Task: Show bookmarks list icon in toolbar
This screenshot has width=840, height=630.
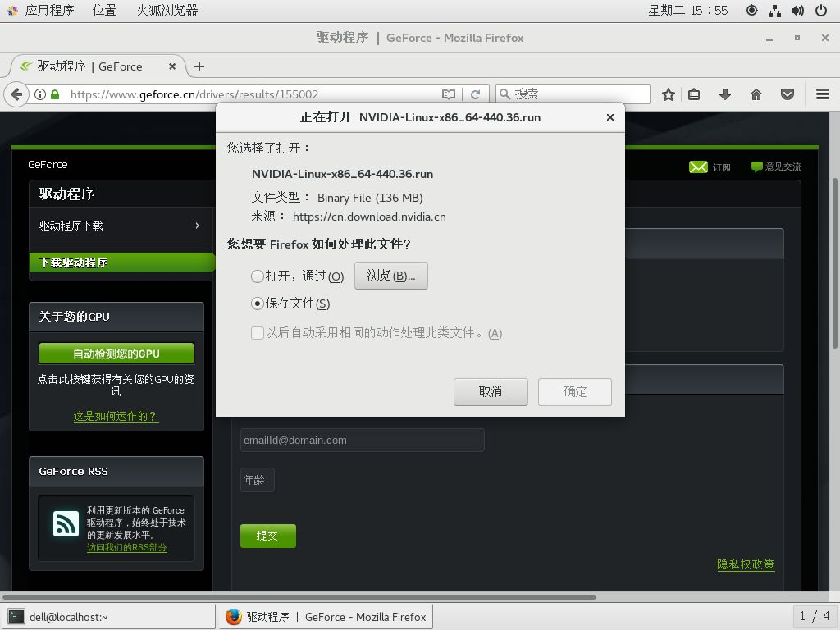Action: [x=694, y=95]
